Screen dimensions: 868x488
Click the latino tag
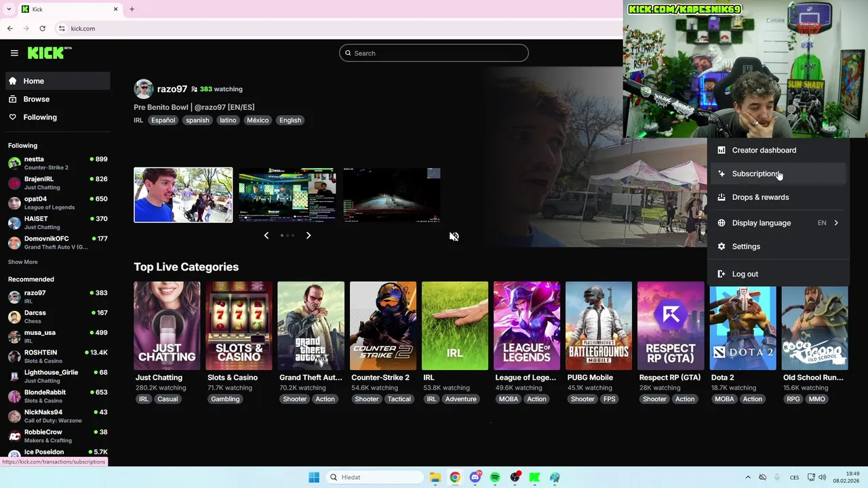tap(228, 120)
